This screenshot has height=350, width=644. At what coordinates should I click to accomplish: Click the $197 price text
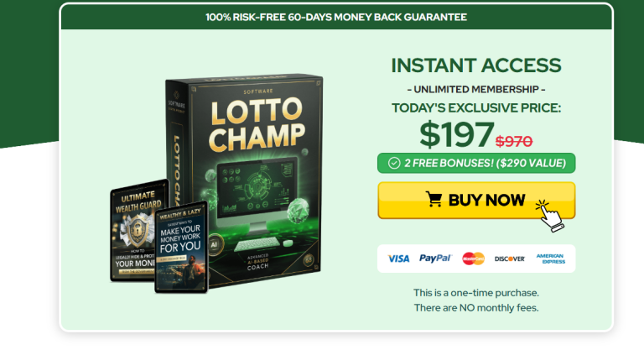pyautogui.click(x=456, y=134)
